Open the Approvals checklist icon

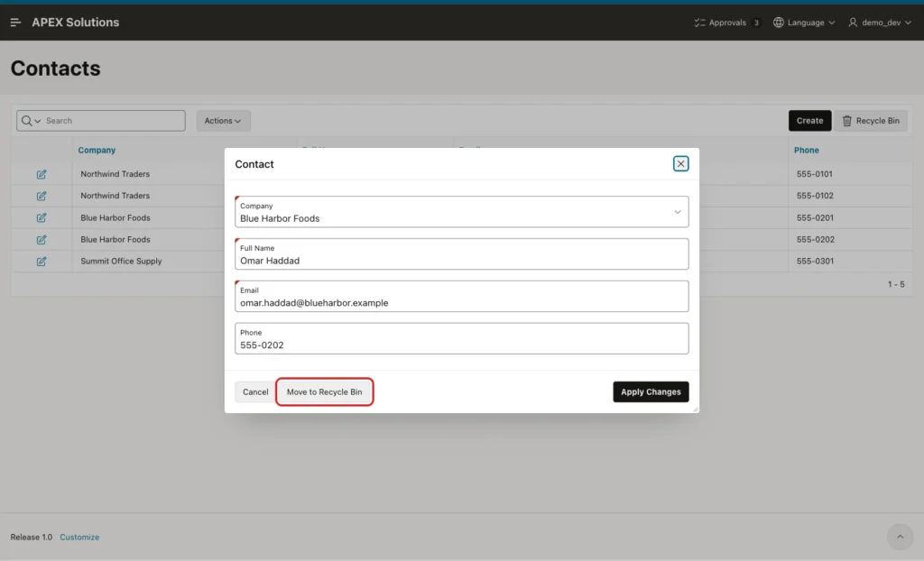699,23
